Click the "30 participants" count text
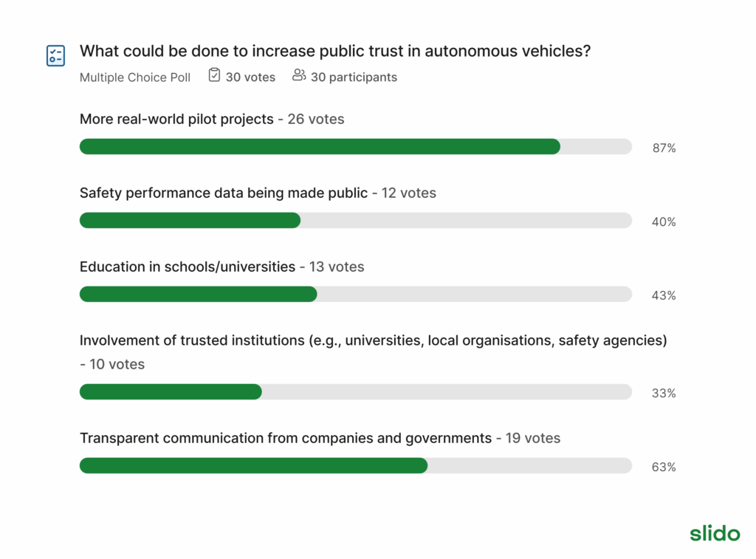This screenshot has height=559, width=756. click(354, 78)
